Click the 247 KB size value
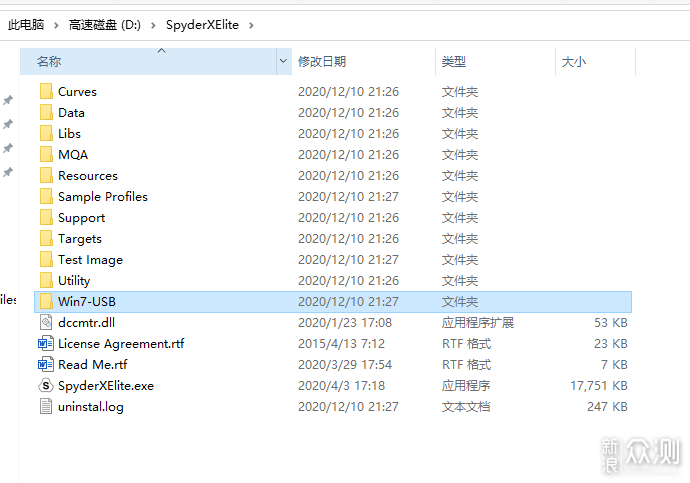 click(607, 406)
